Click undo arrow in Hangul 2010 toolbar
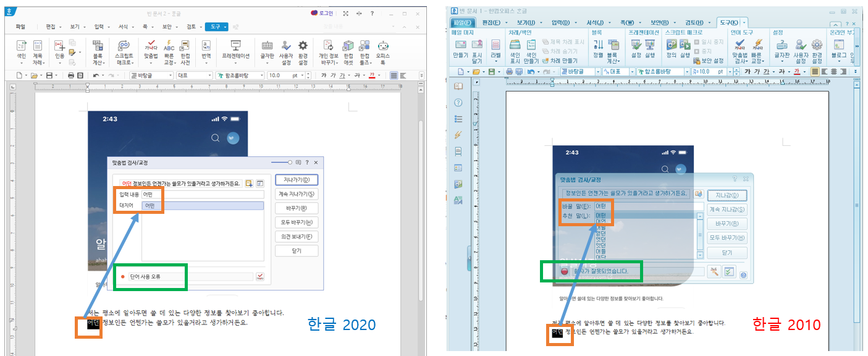The height and width of the screenshot is (356, 868). click(x=531, y=72)
